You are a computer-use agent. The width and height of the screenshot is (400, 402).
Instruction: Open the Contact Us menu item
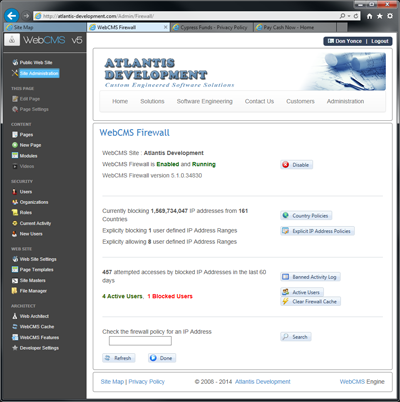tap(259, 101)
